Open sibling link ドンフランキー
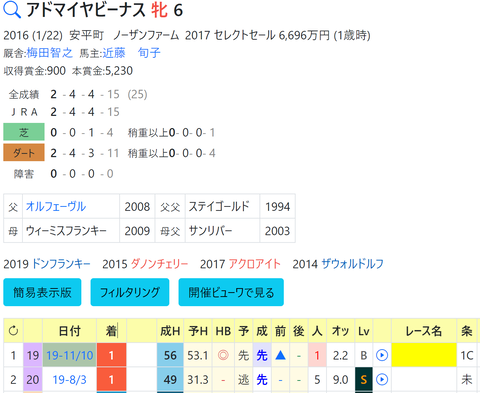The width and height of the screenshot is (480, 393). click(61, 264)
